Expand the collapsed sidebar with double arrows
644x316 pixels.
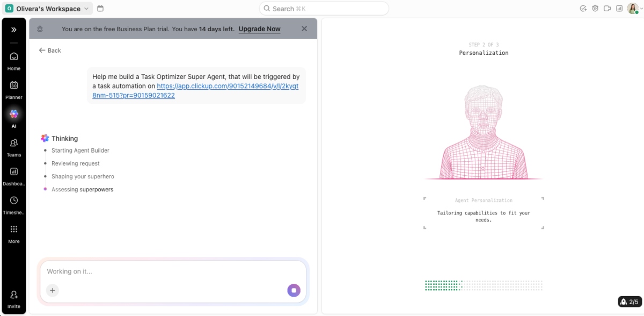pos(14,30)
